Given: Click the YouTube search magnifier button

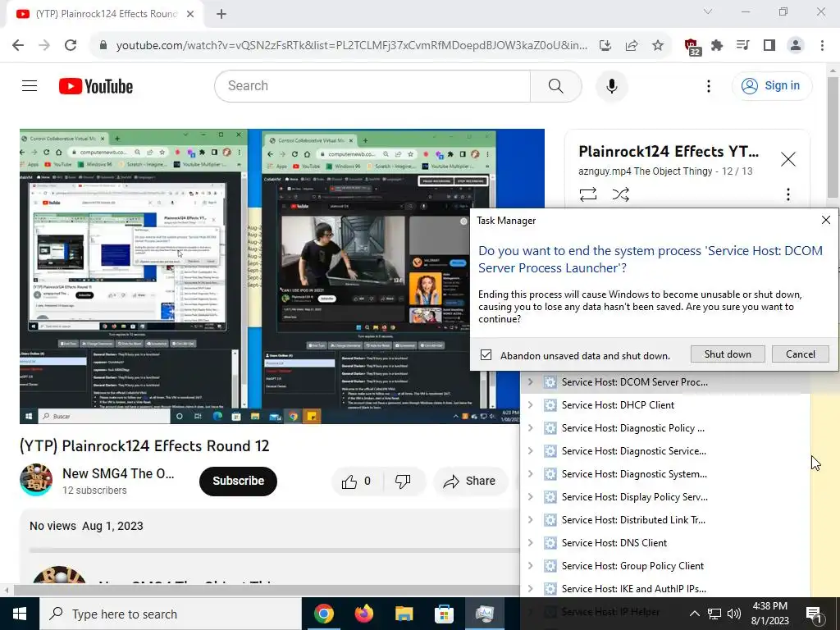Looking at the screenshot, I should (x=555, y=85).
